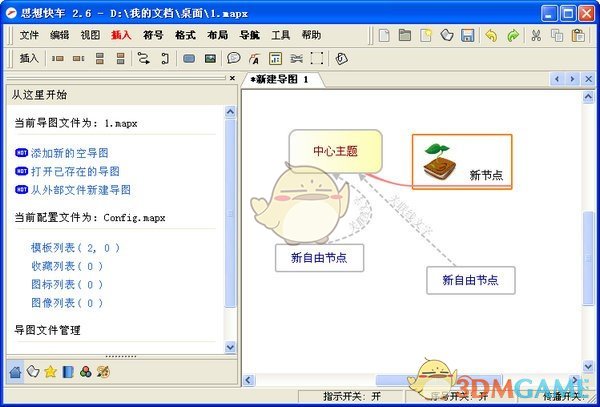This screenshot has height=407, width=600.
Task: Open the 文件 menu
Action: click(29, 35)
